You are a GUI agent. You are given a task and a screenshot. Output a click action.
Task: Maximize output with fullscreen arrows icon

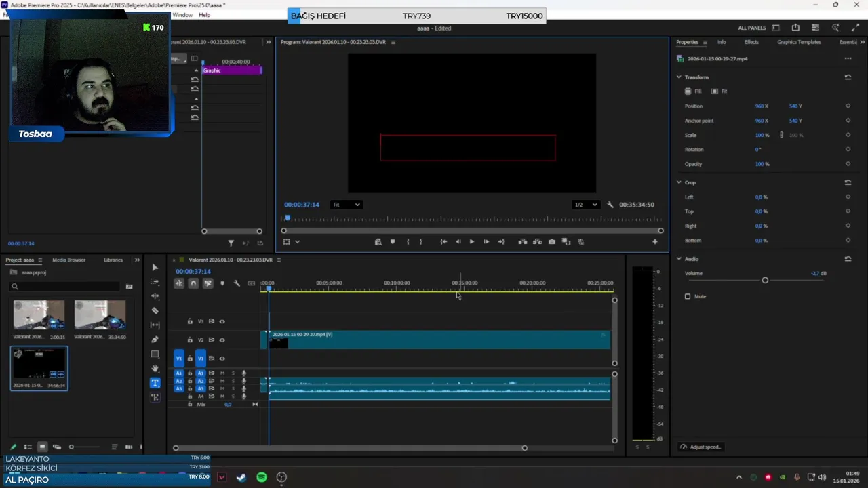click(x=855, y=28)
